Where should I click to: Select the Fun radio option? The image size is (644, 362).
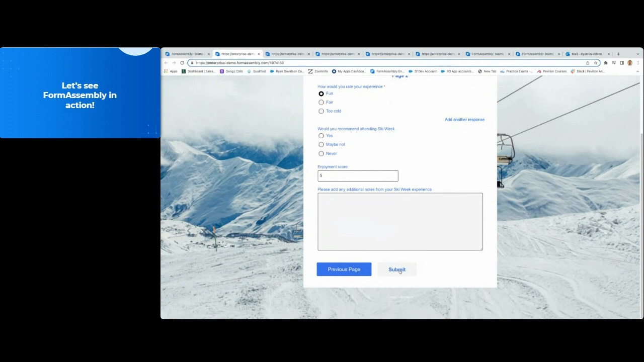point(321,94)
